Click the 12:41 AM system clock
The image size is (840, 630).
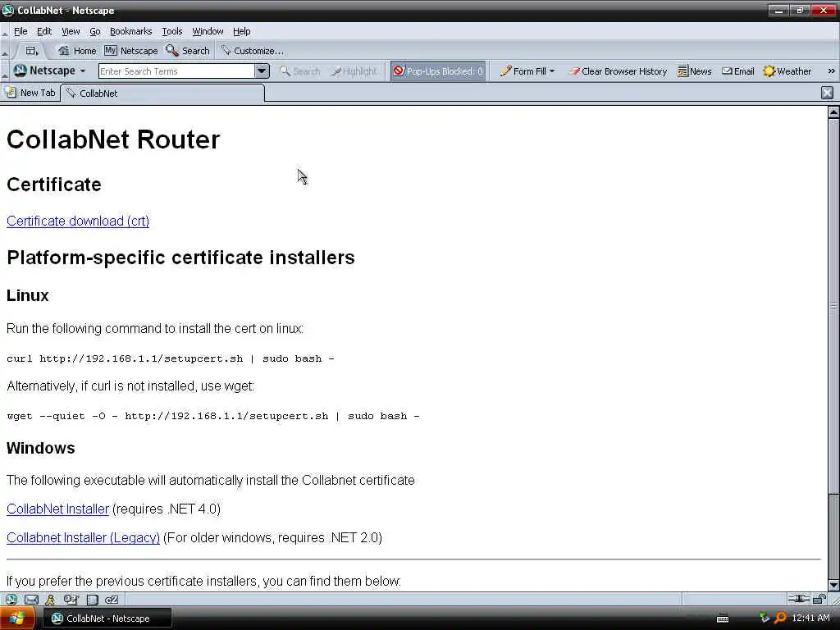[810, 618]
